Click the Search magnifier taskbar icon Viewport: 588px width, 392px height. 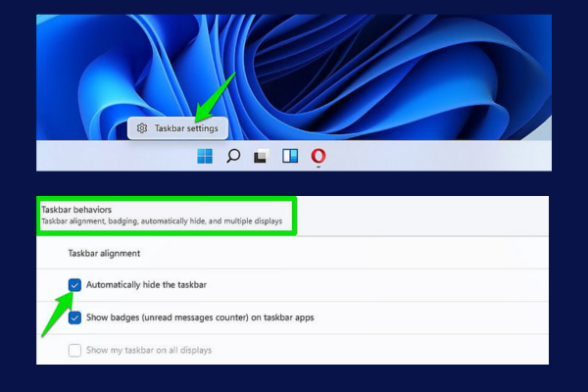tap(233, 156)
